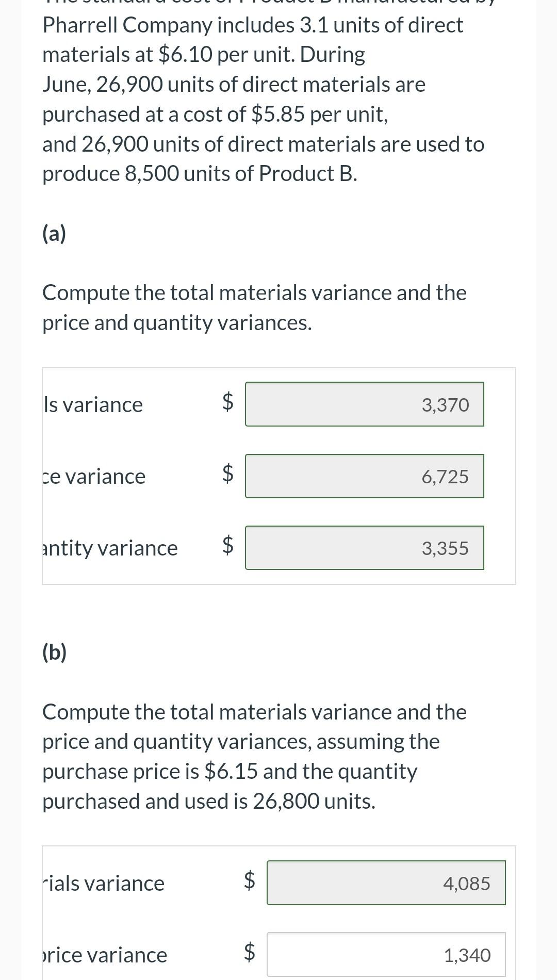Click the dollar sign beside the 3,355 field
This screenshot has width=557, height=980.
tap(227, 545)
